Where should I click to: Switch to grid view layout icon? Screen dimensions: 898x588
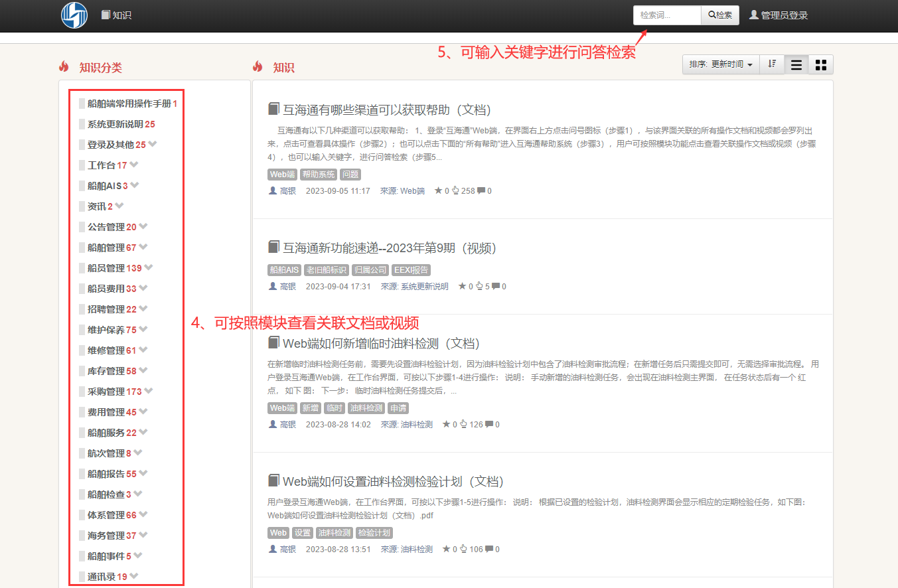pos(821,64)
